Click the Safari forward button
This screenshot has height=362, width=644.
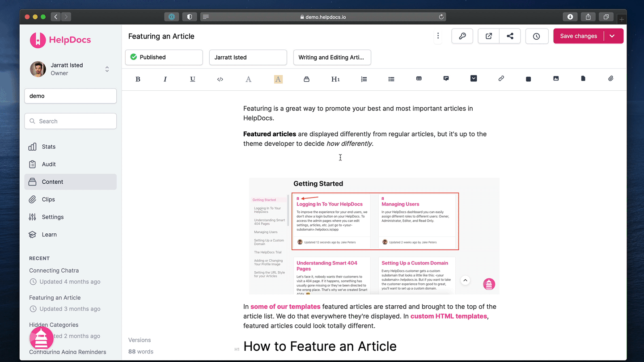coord(66,17)
